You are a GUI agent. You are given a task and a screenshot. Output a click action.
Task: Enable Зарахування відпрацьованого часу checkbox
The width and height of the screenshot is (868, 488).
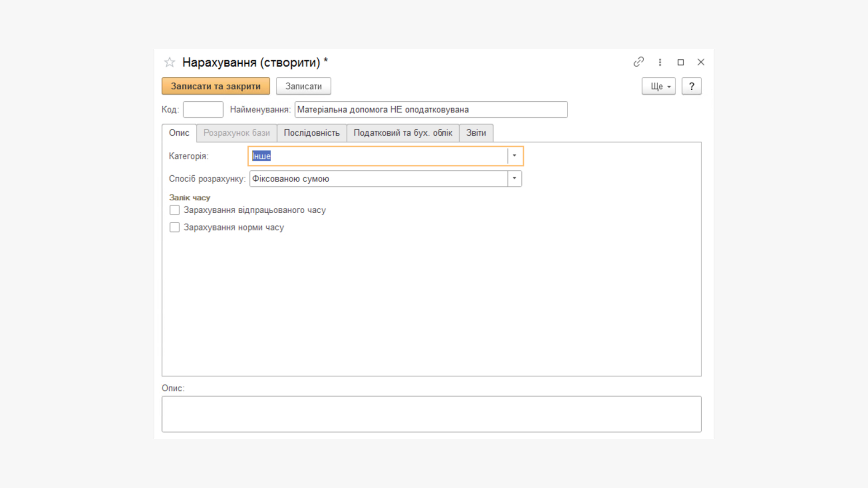[x=175, y=210]
